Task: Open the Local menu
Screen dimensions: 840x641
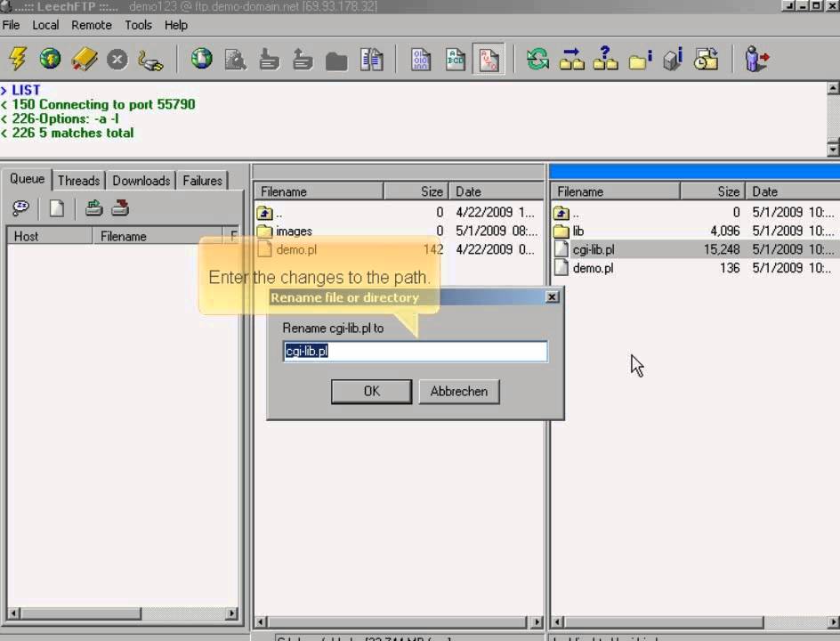Action: tap(45, 25)
